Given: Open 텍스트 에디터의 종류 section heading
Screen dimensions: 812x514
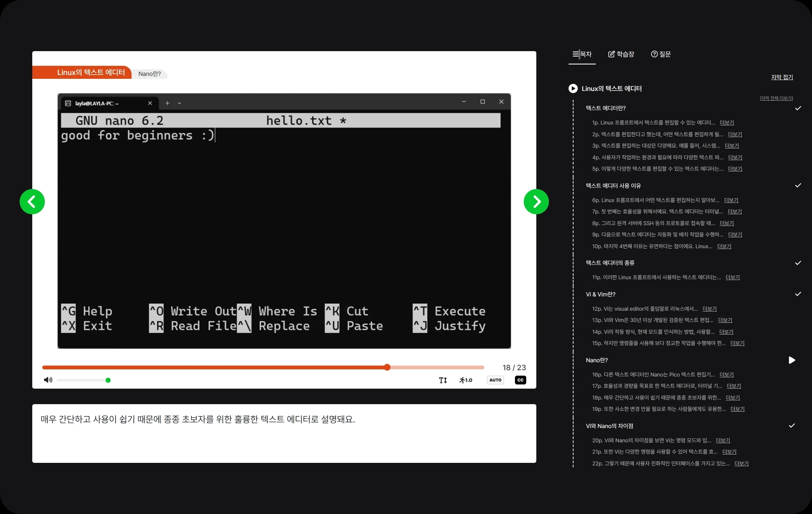Looking at the screenshot, I should [610, 263].
